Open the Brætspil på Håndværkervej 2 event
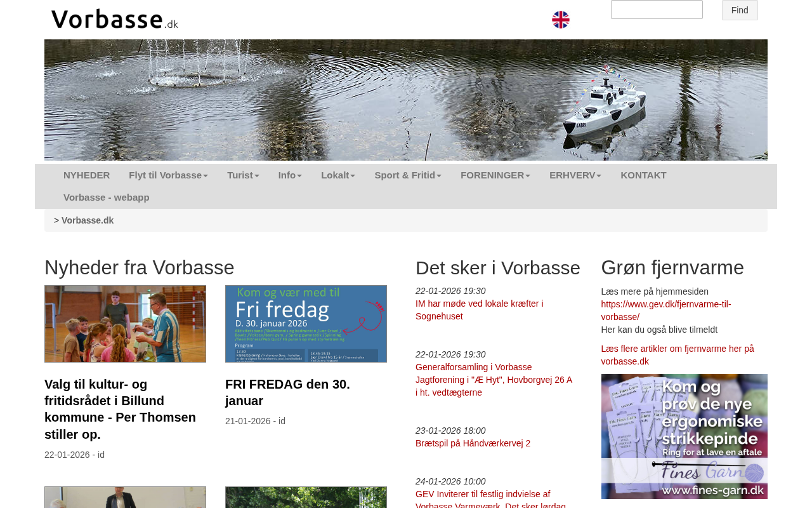Viewport: 812px width, 508px height. [x=473, y=443]
